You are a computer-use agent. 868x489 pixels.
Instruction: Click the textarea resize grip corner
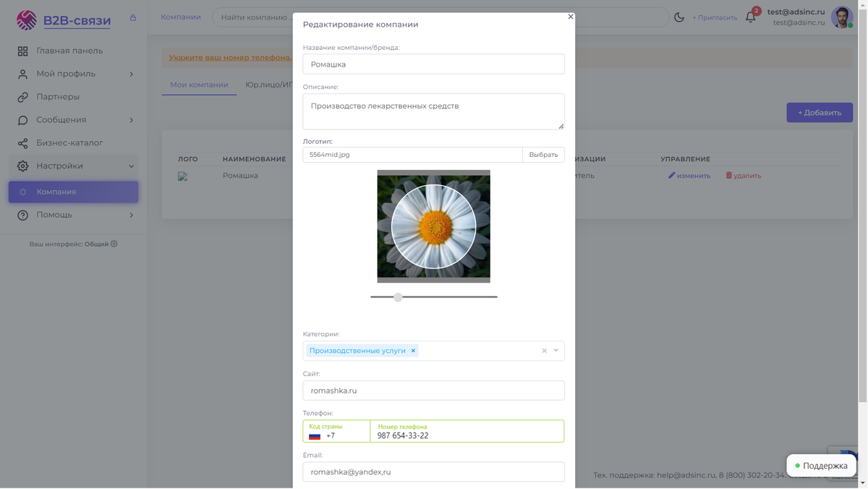(561, 126)
